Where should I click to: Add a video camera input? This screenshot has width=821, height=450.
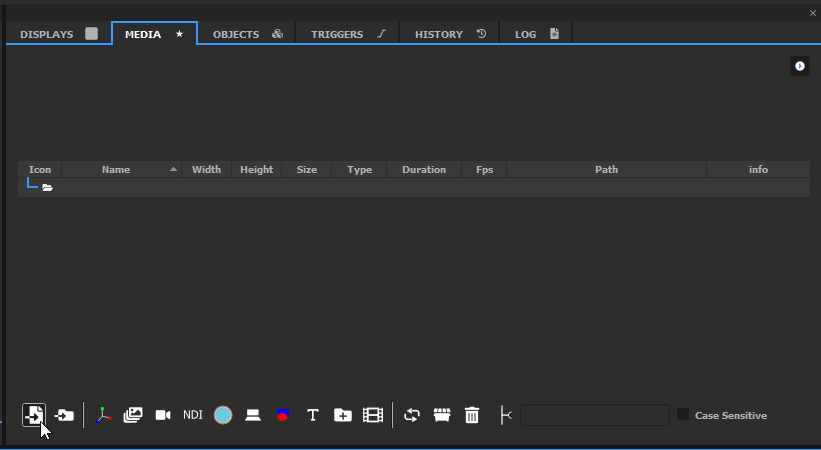pos(163,415)
